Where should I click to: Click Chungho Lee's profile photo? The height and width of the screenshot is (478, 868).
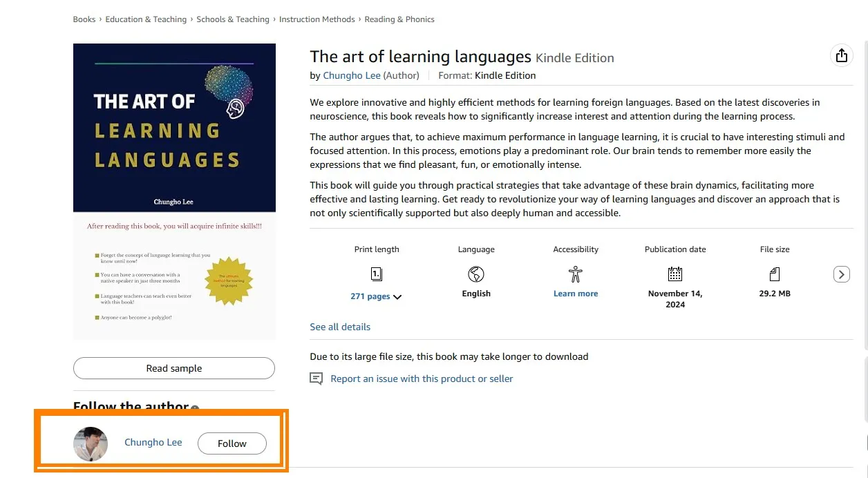tap(91, 444)
